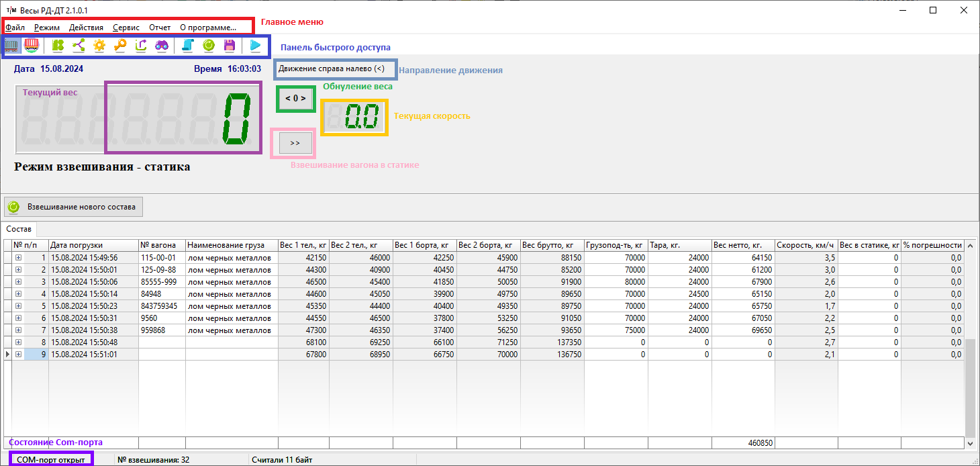The width and height of the screenshot is (980, 466).
Task: Click the green puzzle piece toolbar icon
Action: click(58, 46)
